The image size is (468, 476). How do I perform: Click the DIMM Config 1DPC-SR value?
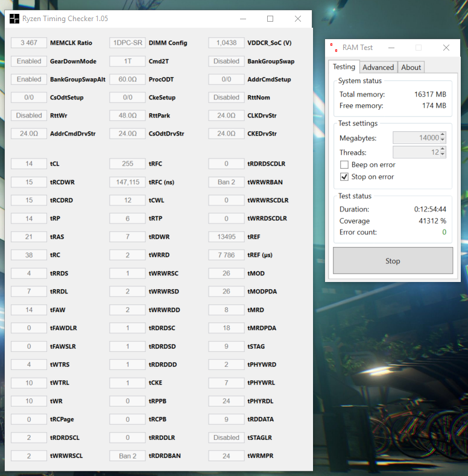128,43
